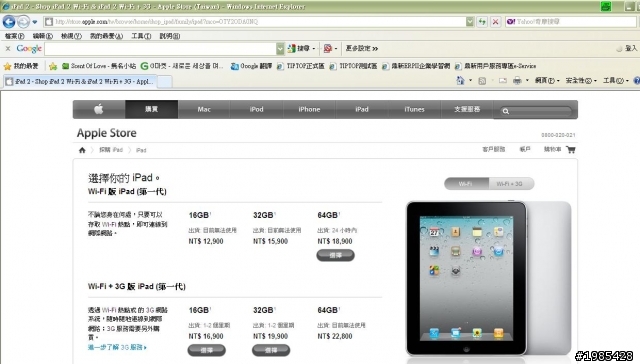Expand the address bar history dropdown
This screenshot has height=364, width=640.
coord(470,22)
